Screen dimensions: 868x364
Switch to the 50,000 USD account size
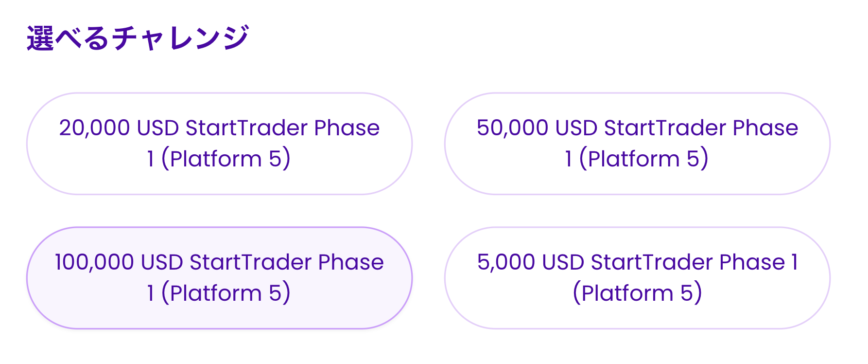[637, 144]
